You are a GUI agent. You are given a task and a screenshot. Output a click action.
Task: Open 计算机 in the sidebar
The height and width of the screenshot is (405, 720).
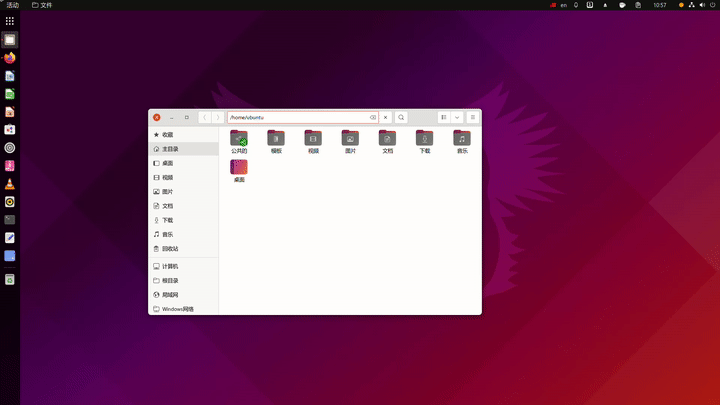point(184,266)
